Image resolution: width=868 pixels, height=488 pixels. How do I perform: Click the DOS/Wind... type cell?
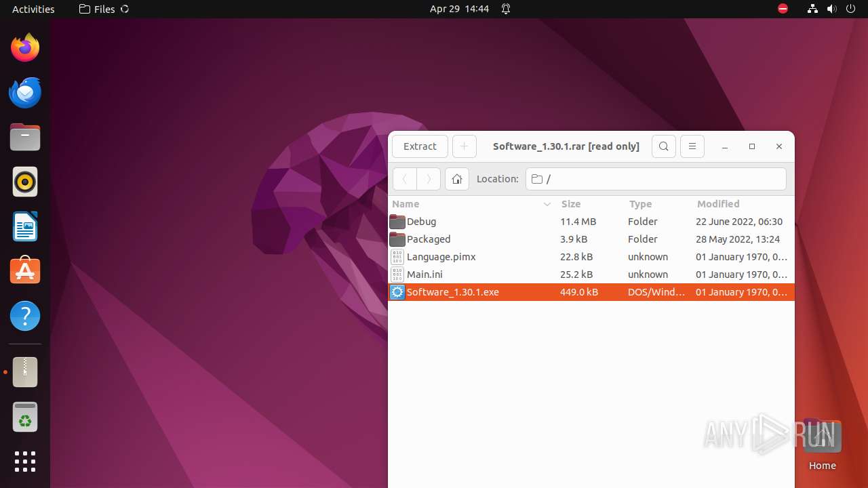click(x=656, y=292)
